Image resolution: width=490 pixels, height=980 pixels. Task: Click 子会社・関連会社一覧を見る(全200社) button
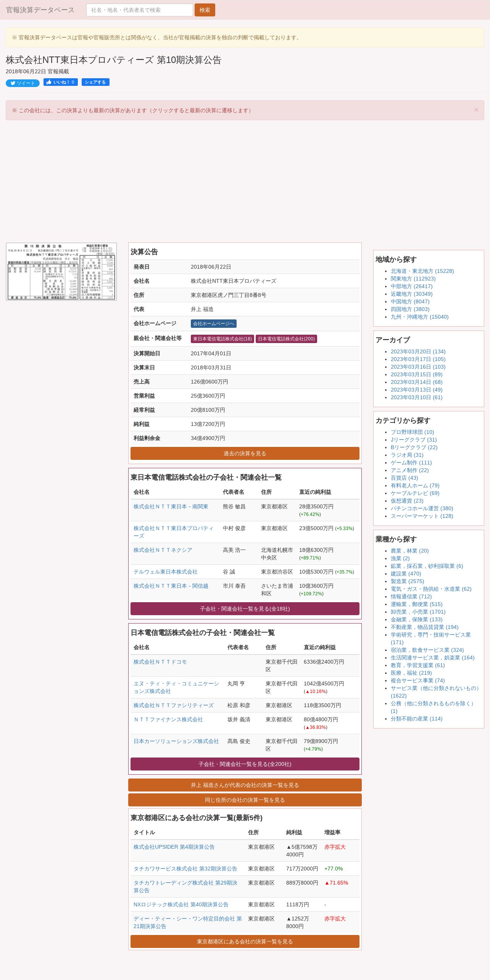click(x=245, y=764)
